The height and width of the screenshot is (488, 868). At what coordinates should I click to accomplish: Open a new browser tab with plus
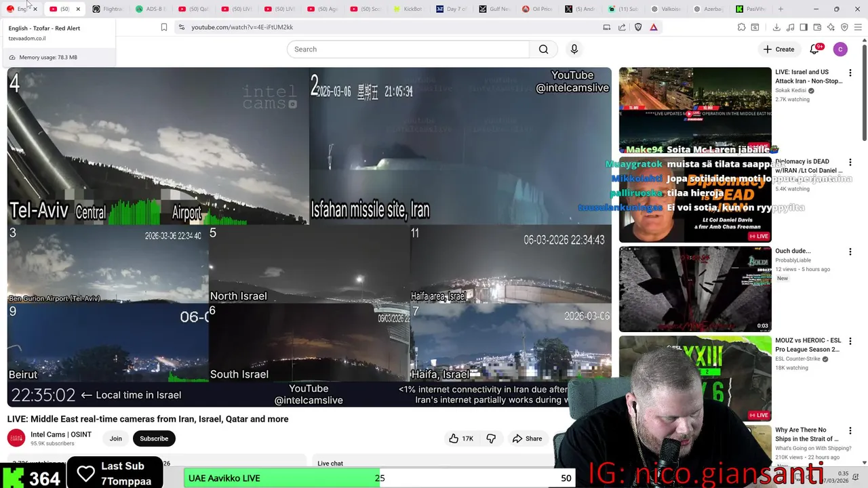pos(781,9)
